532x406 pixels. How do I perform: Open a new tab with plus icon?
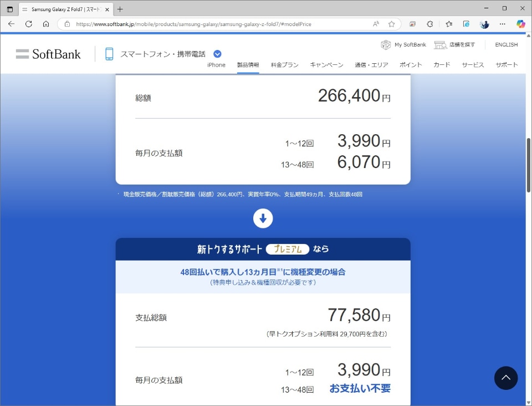(x=120, y=9)
